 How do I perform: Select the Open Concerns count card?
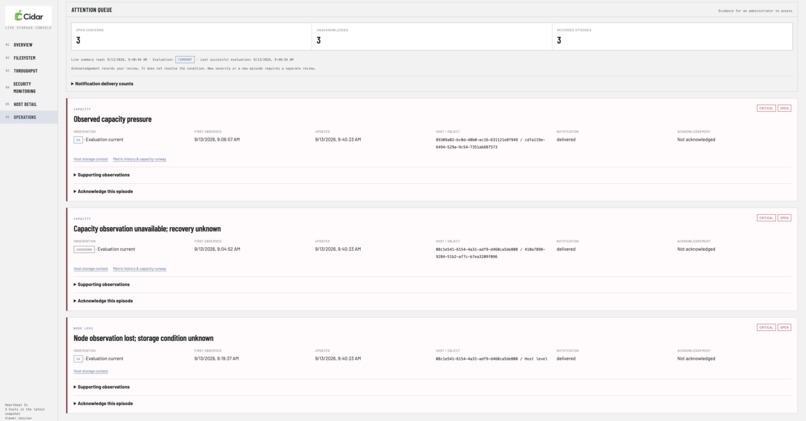[x=191, y=36]
